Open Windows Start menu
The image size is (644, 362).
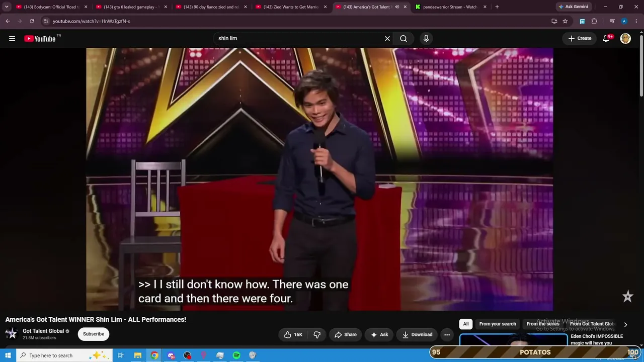[x=8, y=355]
